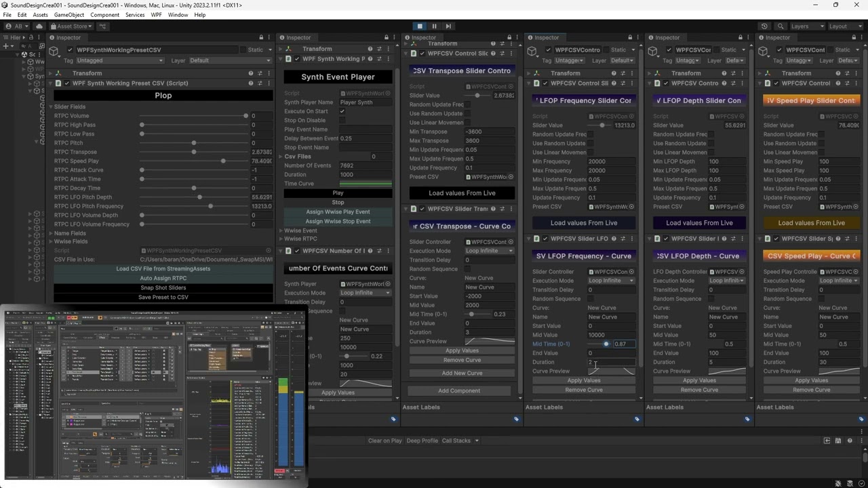Open the Asset Store dropdown
Viewport: 868px width, 488px height.
click(x=71, y=26)
